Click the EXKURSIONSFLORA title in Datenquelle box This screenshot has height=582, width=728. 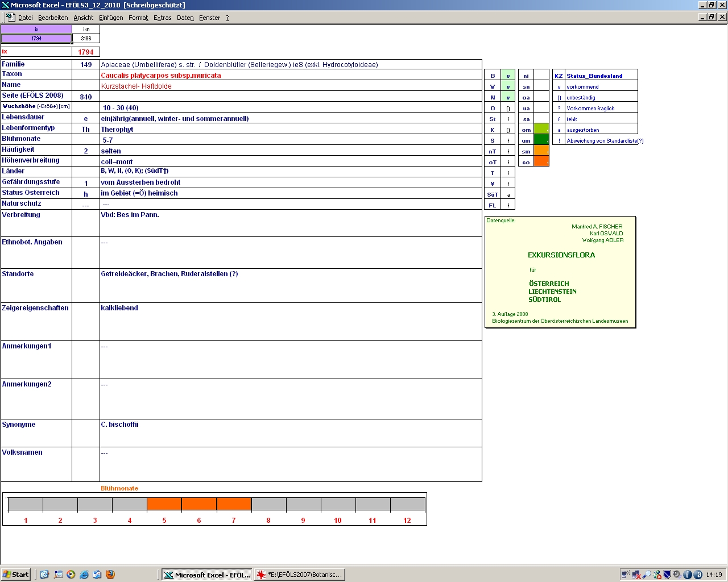[561, 255]
